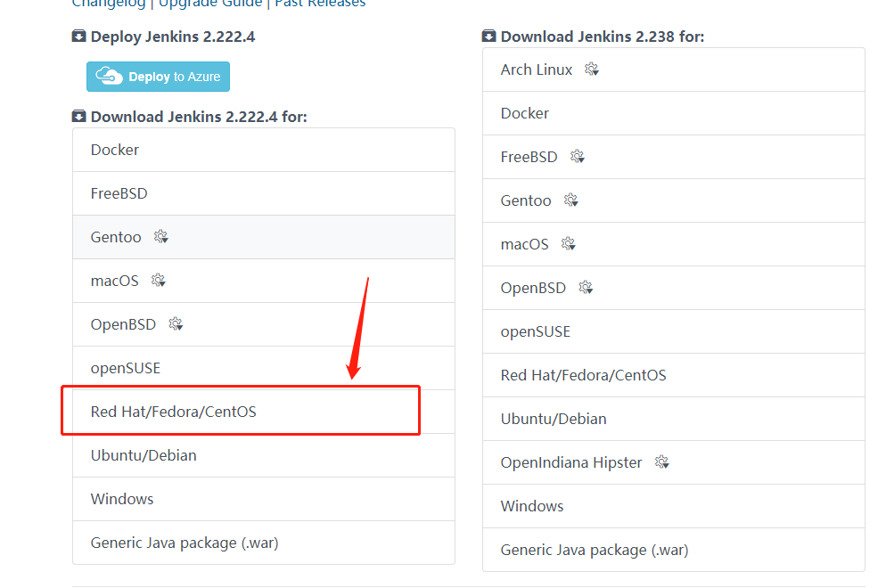886x588 pixels.
Task: Select Red Hat/Fedora/CentOS under Jenkins 2.222.4
Action: click(x=264, y=412)
